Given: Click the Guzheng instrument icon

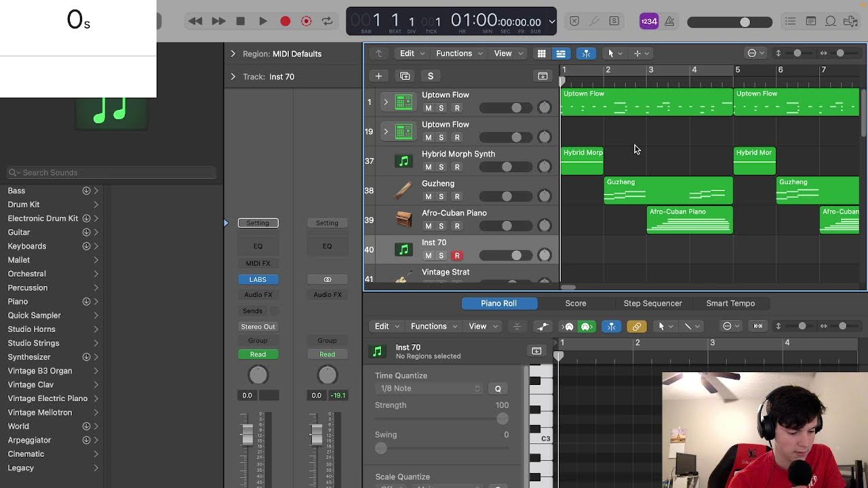Looking at the screenshot, I should pos(403,190).
